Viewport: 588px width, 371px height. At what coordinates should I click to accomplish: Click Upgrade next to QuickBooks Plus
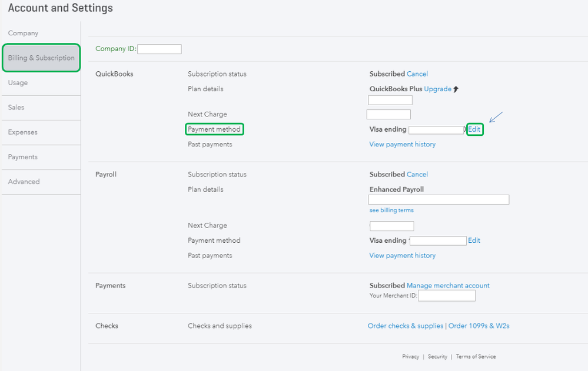click(x=438, y=89)
